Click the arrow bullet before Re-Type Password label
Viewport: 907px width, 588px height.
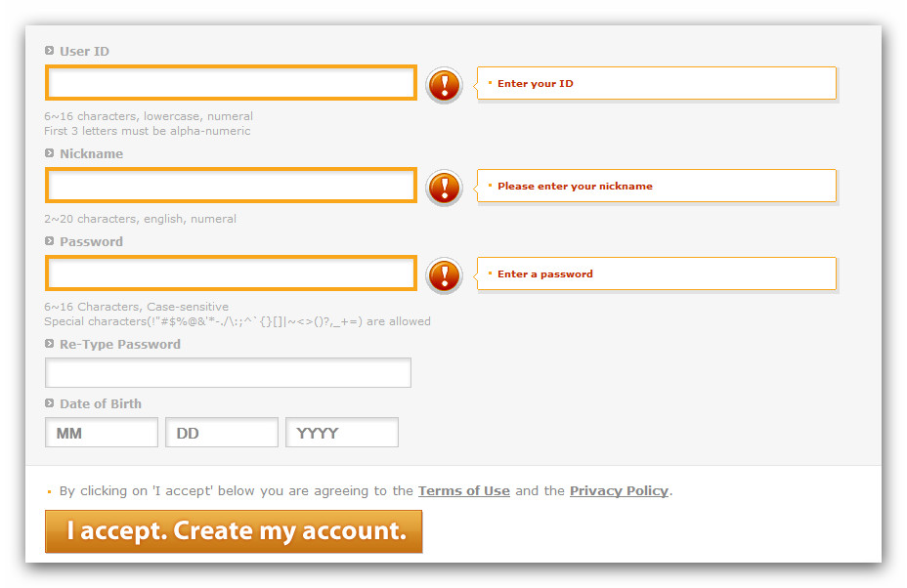tap(50, 344)
